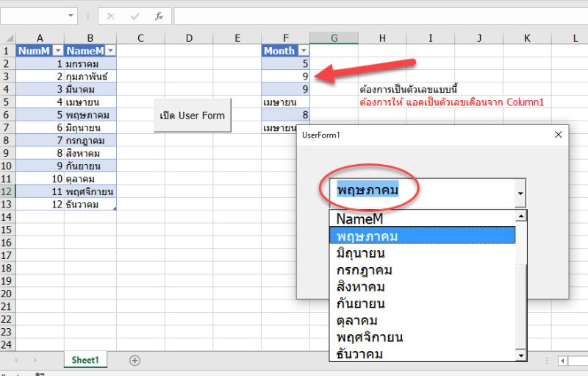The height and width of the screenshot is (376, 588).
Task: Close the UserForm1 dialog
Action: click(558, 135)
